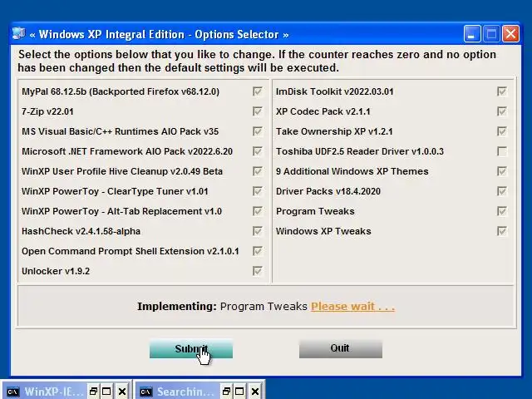Click 'Windows XP Tweaks' label
This screenshot has height=399, width=532.
click(x=323, y=231)
